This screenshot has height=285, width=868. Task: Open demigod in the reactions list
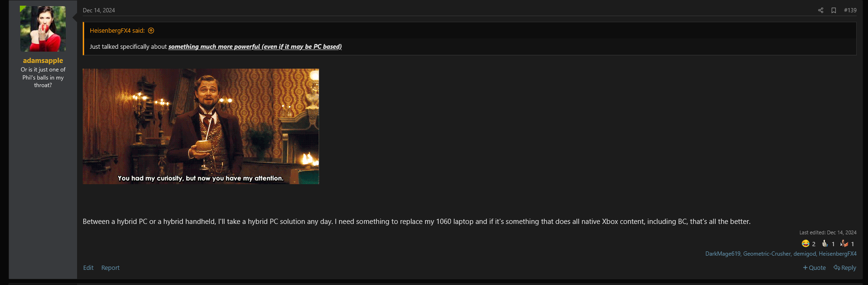pyautogui.click(x=805, y=254)
